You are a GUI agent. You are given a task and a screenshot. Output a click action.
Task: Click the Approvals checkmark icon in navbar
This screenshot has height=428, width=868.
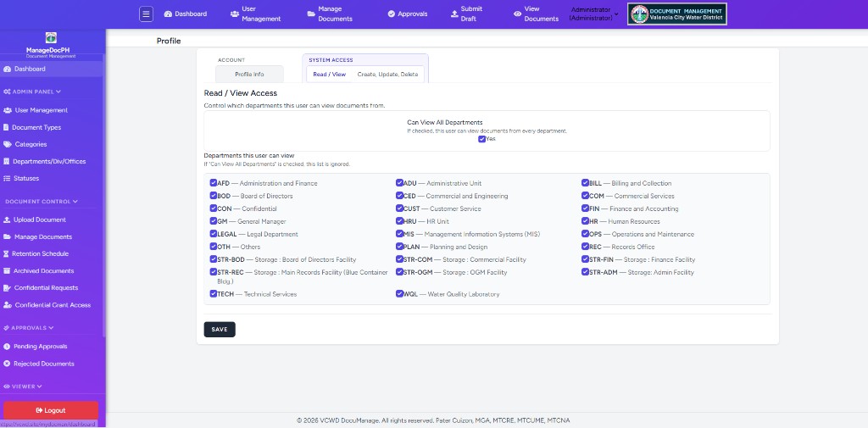(x=392, y=14)
